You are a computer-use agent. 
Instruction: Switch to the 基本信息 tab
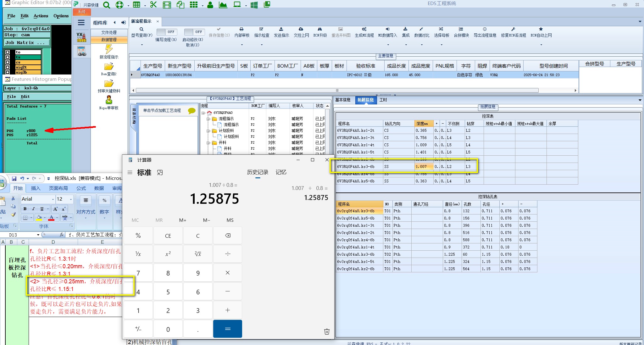[343, 100]
